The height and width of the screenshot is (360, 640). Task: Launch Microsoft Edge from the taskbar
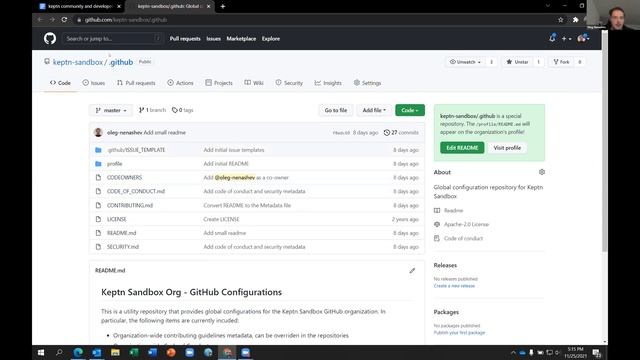78,353
